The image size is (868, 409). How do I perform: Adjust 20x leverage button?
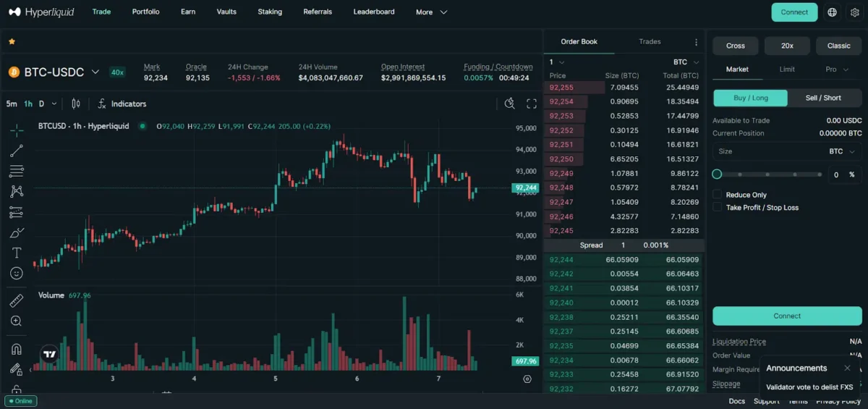[x=787, y=46]
